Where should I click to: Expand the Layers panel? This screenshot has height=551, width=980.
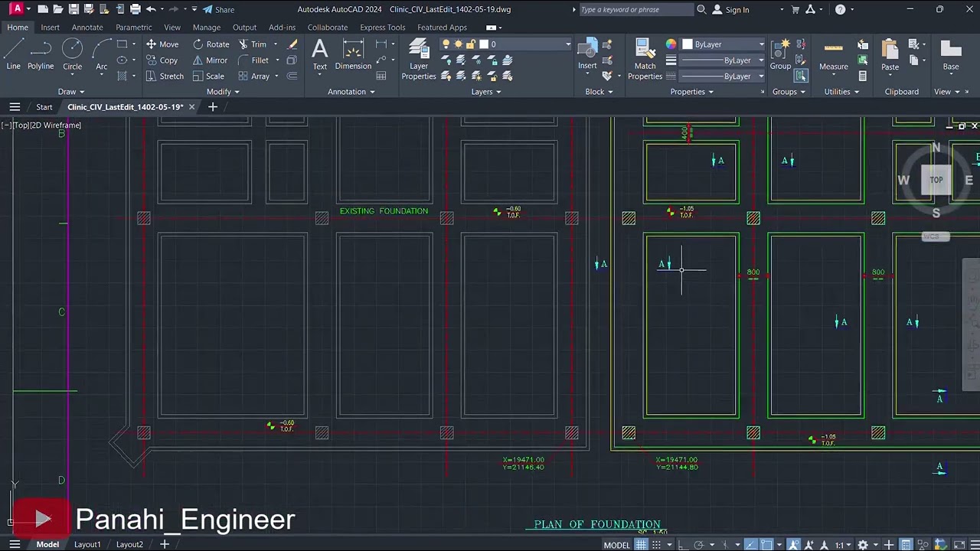pyautogui.click(x=486, y=92)
